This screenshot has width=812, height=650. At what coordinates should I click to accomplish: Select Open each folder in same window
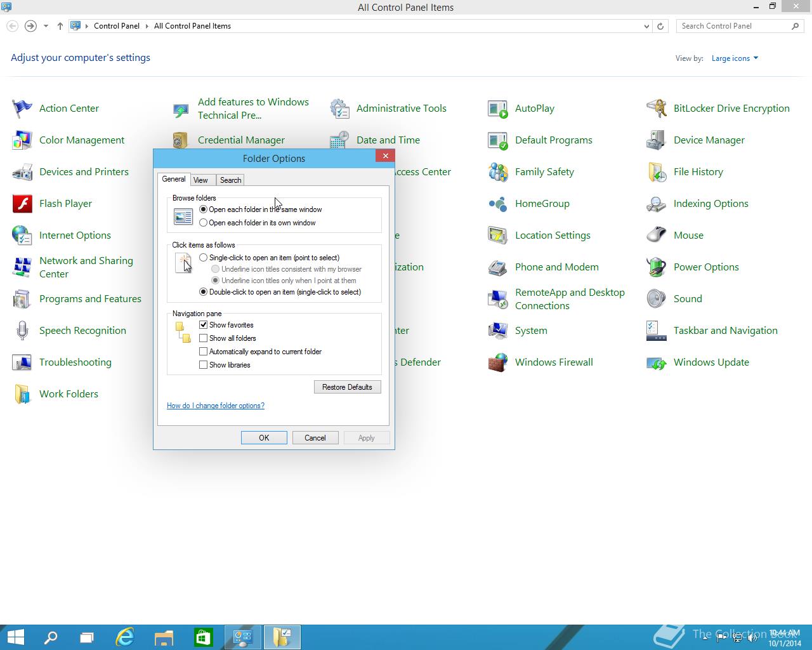[x=203, y=209]
